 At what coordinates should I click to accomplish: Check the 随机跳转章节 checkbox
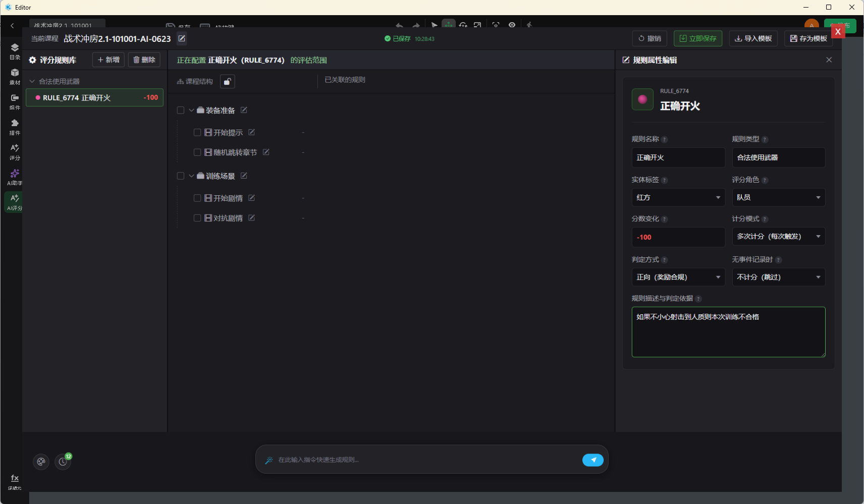pyautogui.click(x=197, y=152)
